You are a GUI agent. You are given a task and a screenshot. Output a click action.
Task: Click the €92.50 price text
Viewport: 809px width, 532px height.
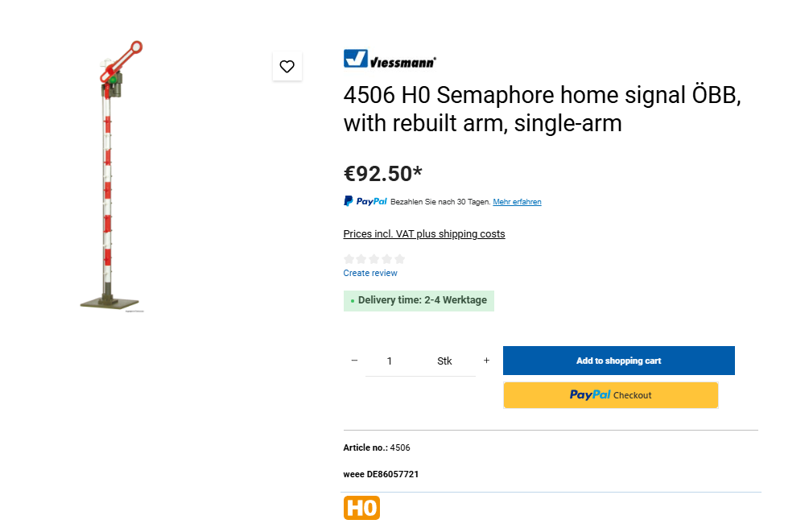(383, 173)
